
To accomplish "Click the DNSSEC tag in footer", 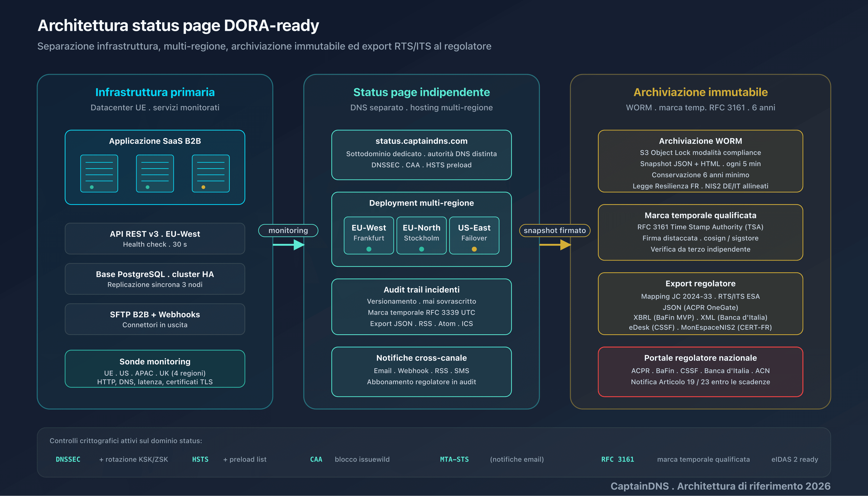I will coord(68,459).
